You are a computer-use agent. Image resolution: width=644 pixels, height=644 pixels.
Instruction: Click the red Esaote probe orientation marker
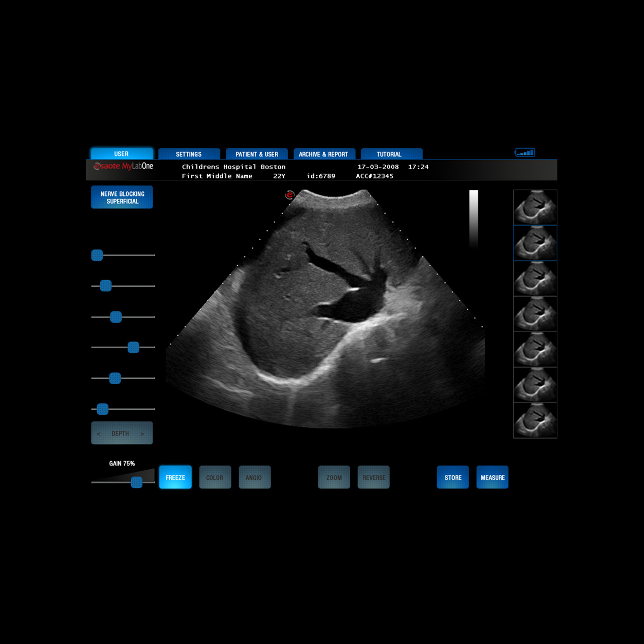click(290, 195)
